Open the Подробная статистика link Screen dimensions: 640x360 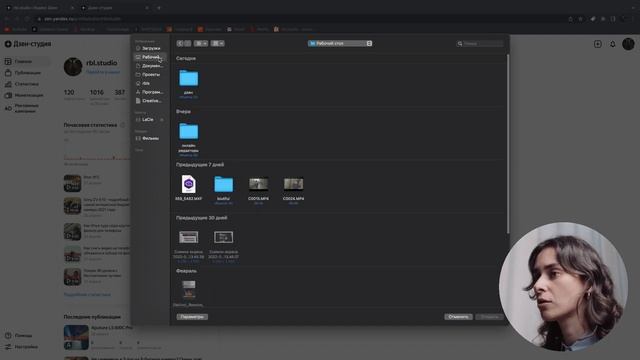click(x=87, y=294)
